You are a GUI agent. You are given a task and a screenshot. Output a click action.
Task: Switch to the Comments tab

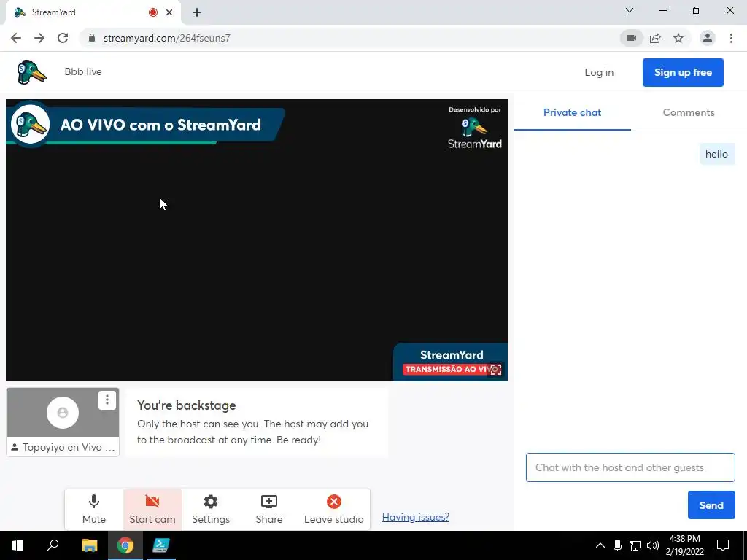click(689, 113)
